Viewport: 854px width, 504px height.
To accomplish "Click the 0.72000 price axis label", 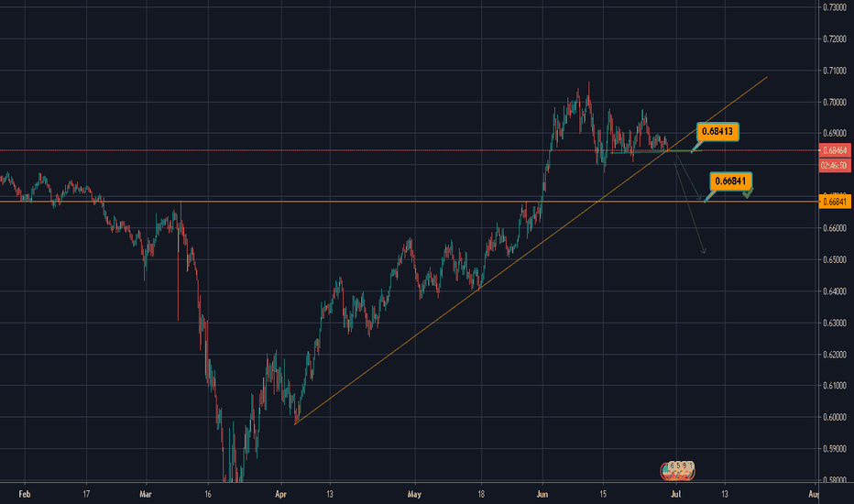I will point(835,39).
